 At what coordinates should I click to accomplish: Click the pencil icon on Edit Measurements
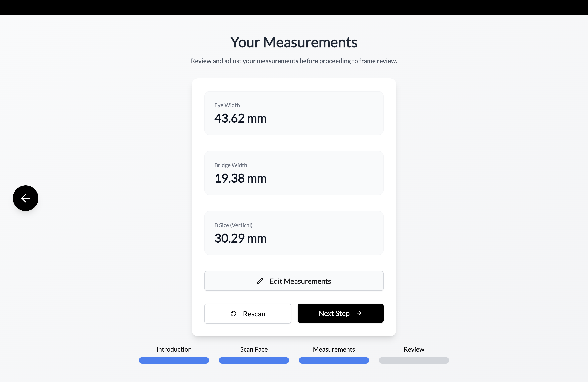pos(260,281)
